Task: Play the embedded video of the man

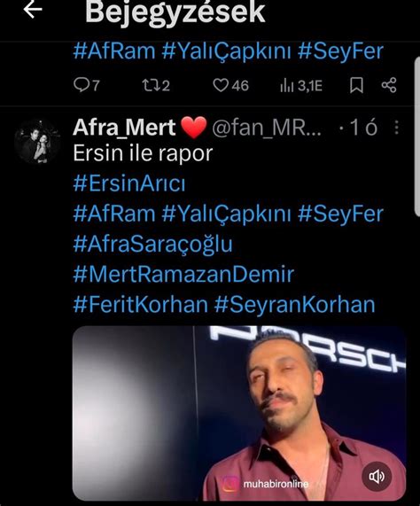Action: (x=239, y=413)
